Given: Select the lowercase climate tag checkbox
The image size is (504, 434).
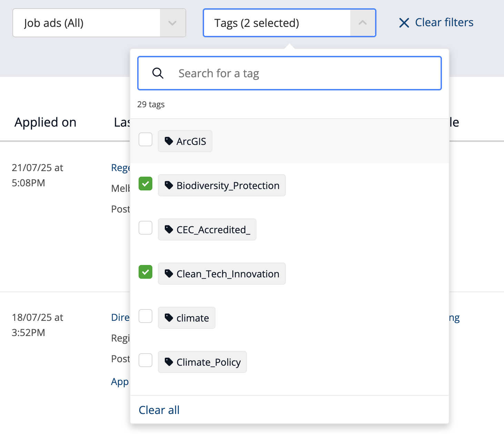Looking at the screenshot, I should (145, 316).
